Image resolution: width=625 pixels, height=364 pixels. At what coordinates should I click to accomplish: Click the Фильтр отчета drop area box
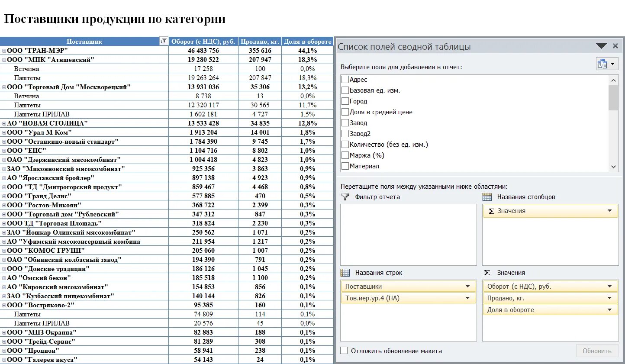point(409,235)
